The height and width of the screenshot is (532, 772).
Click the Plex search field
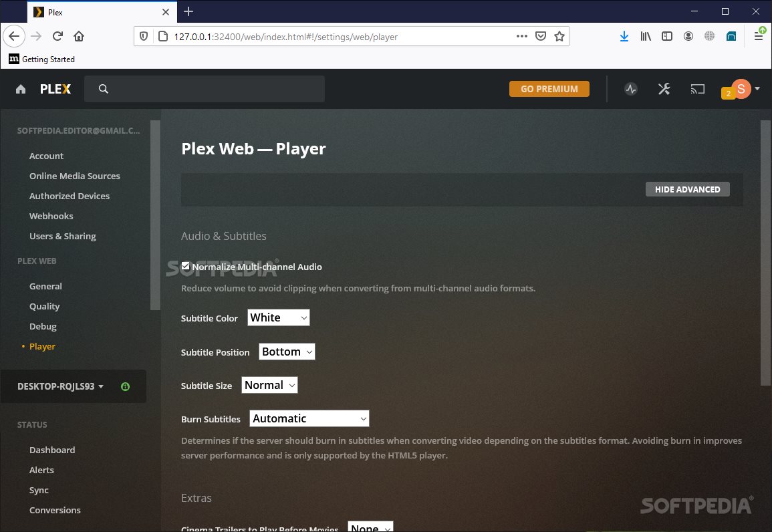point(205,89)
